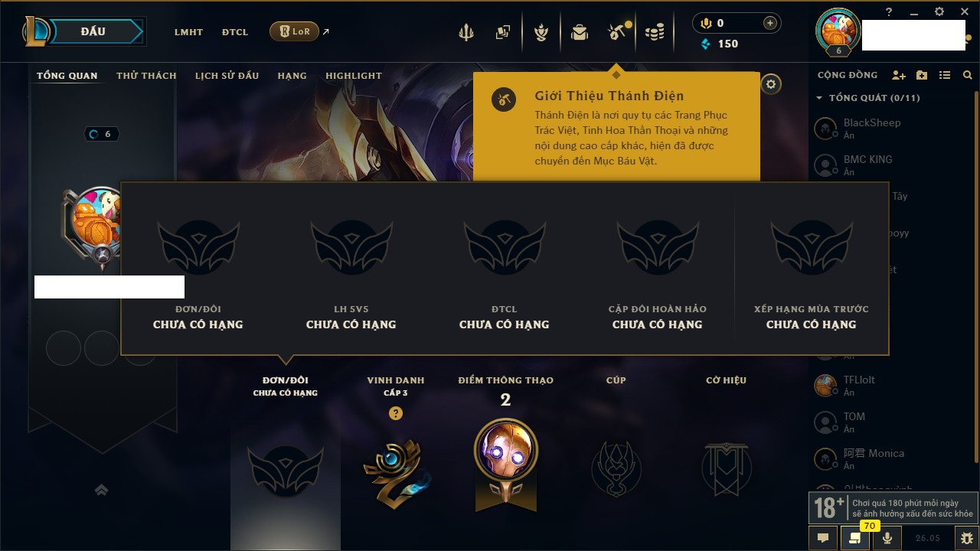Open the bug report icon
The image size is (980, 551).
point(966,538)
